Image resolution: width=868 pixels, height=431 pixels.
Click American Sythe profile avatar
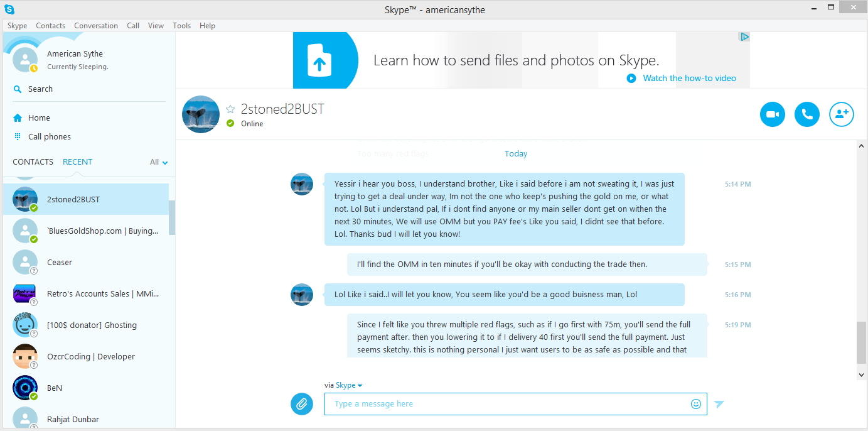pos(25,60)
